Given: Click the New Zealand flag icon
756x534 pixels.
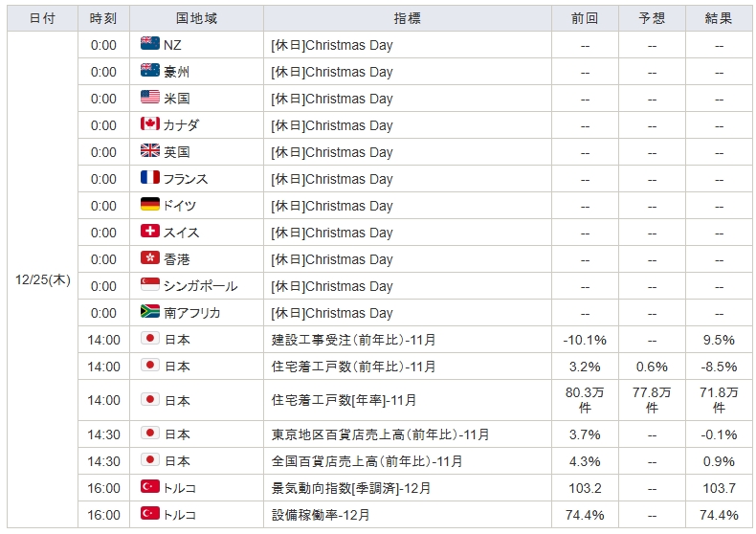Looking at the screenshot, I should point(150,45).
